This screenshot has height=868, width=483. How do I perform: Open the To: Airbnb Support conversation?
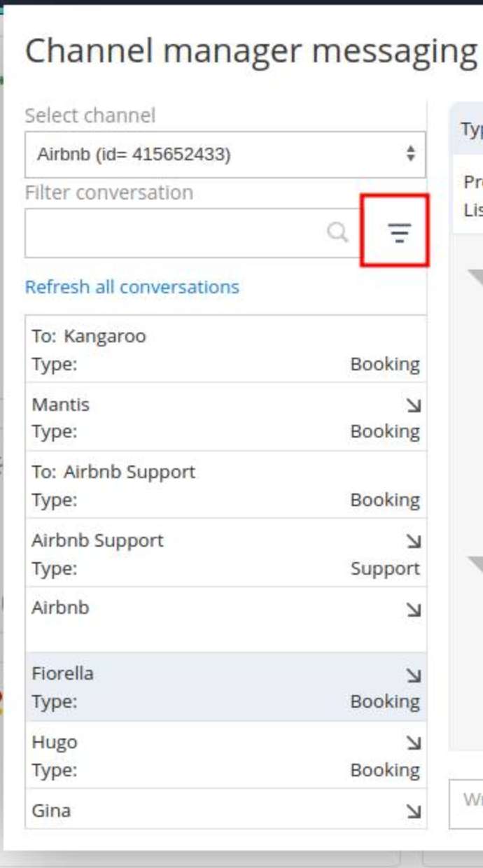coord(225,485)
